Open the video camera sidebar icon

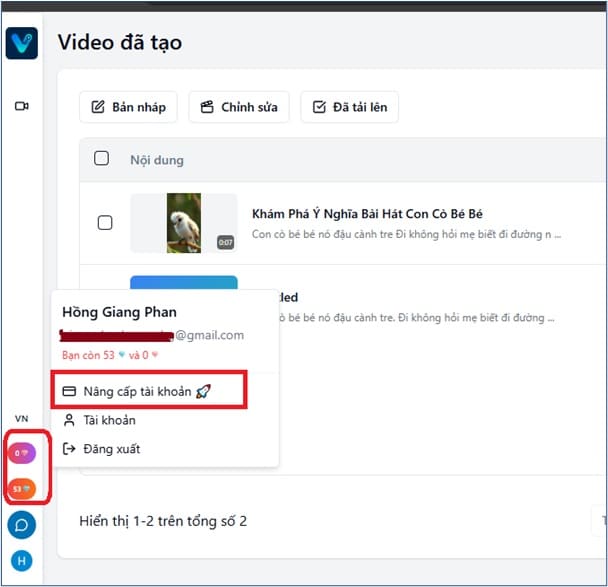[21, 106]
